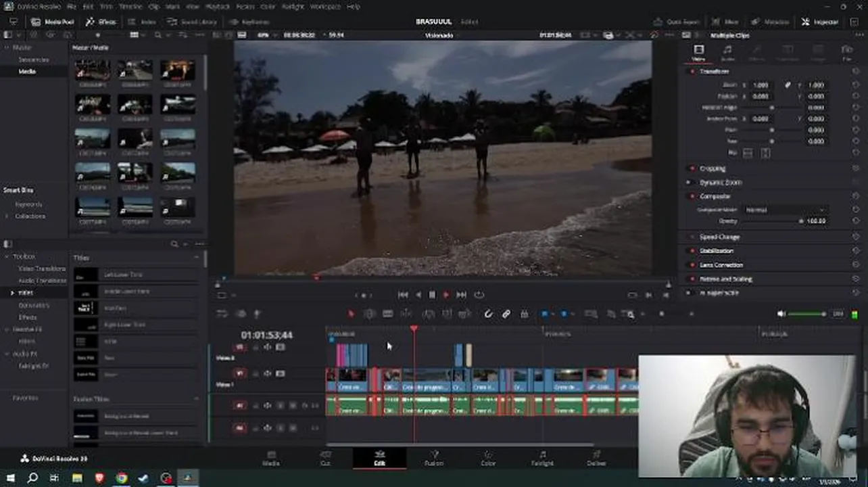Screen dimensions: 868x487
Task: Toggle the Stabilization enable switch
Action: 692,251
